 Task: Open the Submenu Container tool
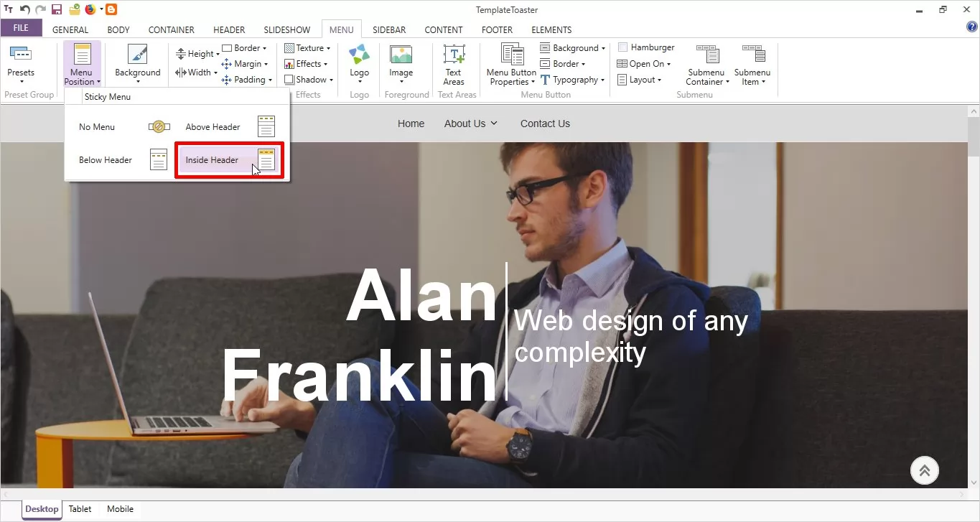(x=706, y=65)
